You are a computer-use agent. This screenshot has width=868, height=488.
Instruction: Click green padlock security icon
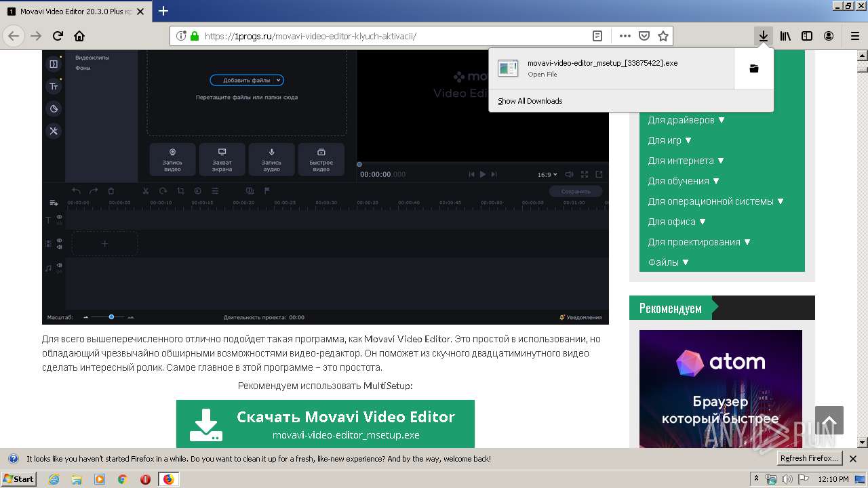(195, 36)
